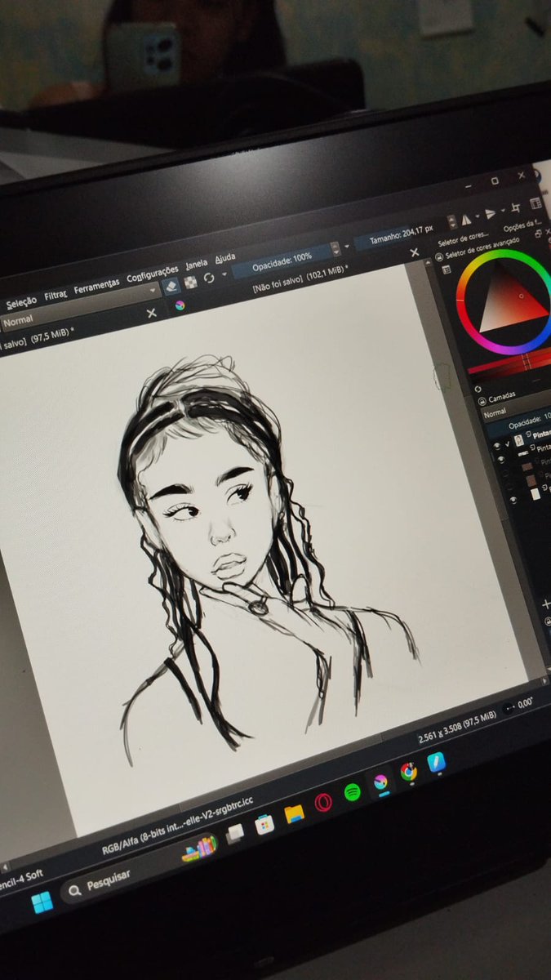The height and width of the screenshot is (980, 551).
Task: Open the Ferramentas menu
Action: click(x=96, y=286)
